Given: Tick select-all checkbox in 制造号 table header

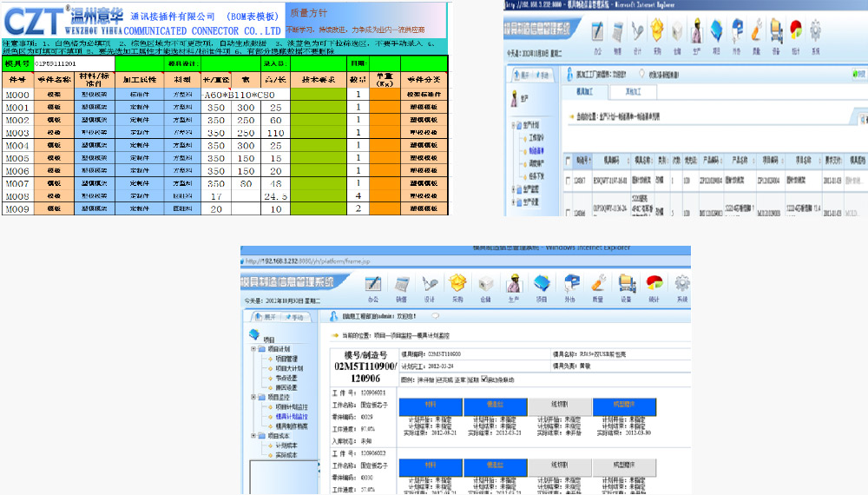Looking at the screenshot, I should [x=569, y=160].
